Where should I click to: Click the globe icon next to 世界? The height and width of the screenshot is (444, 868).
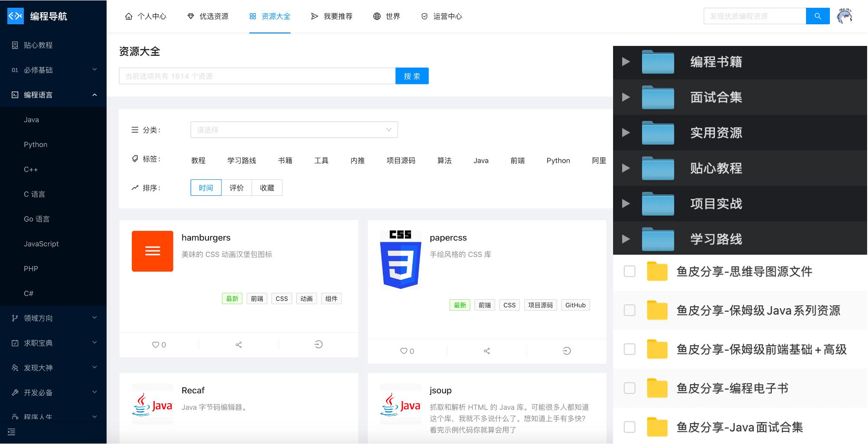coord(375,16)
